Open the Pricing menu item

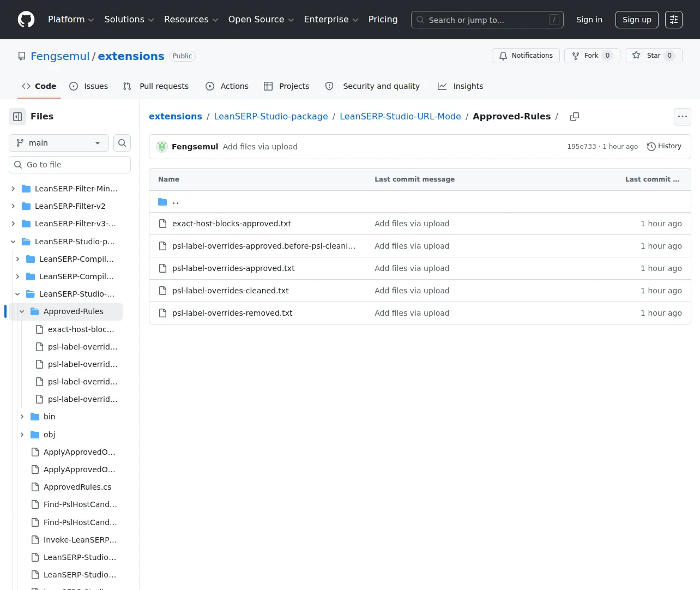383,20
